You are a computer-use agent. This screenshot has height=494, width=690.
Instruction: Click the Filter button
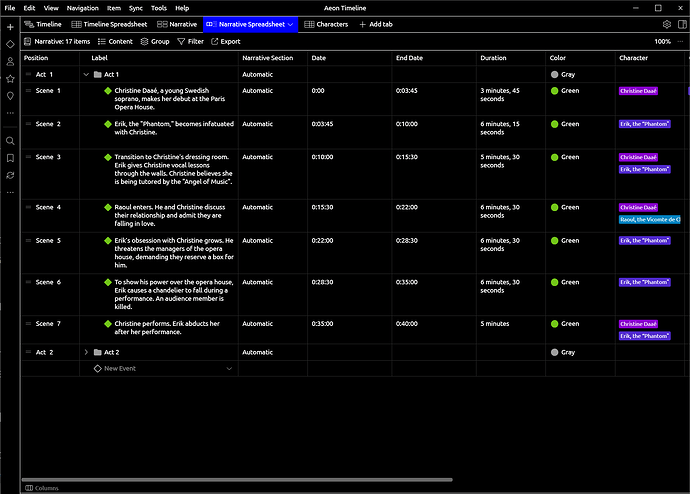pyautogui.click(x=190, y=42)
